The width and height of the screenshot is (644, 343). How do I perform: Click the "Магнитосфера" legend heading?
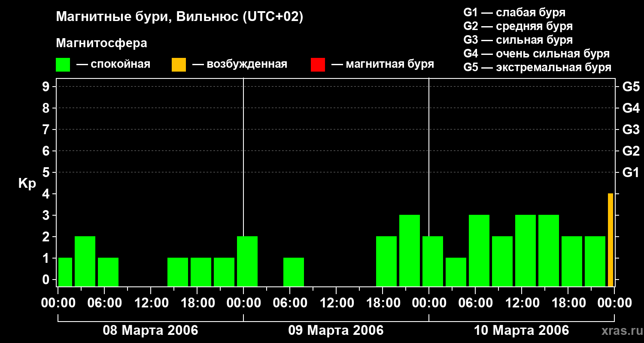point(101,43)
